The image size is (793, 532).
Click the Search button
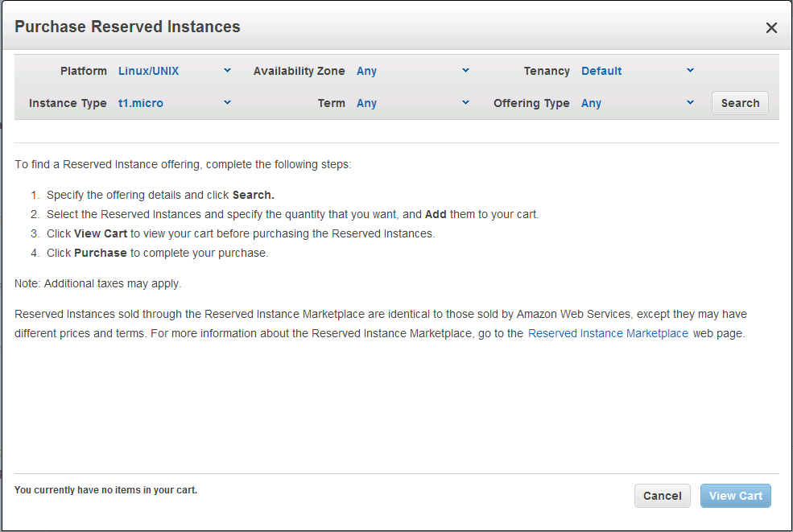(x=740, y=103)
